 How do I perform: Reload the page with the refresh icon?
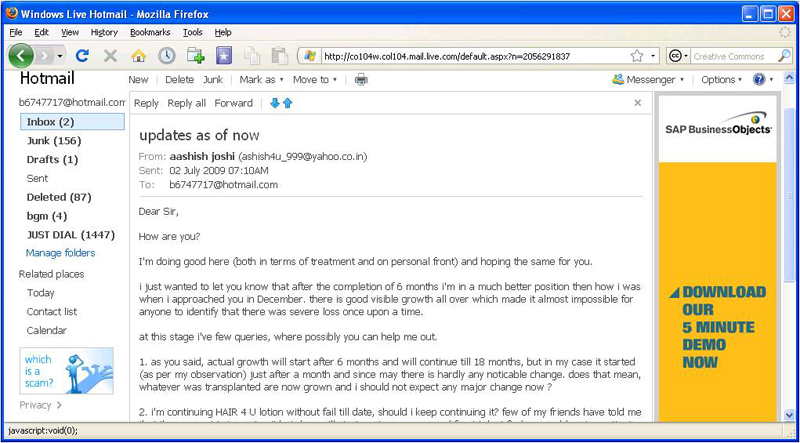point(82,56)
